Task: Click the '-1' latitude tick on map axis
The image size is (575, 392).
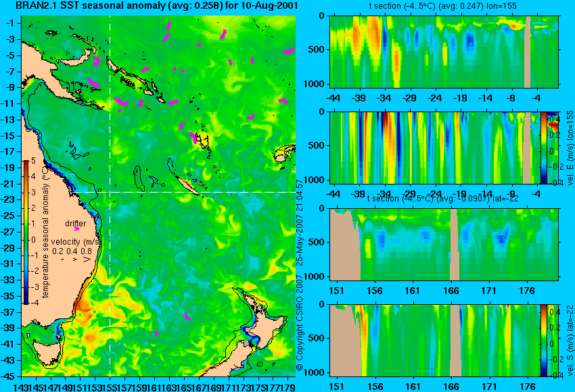Action: 10,23
